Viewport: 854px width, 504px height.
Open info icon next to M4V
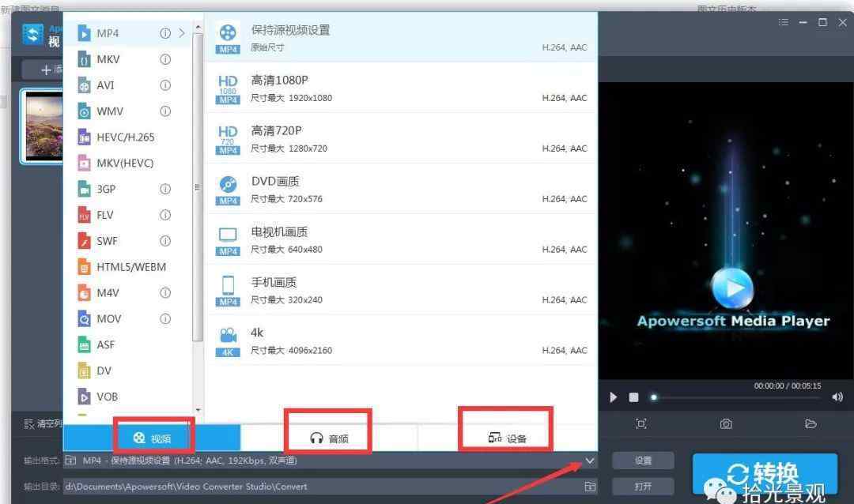tap(165, 293)
